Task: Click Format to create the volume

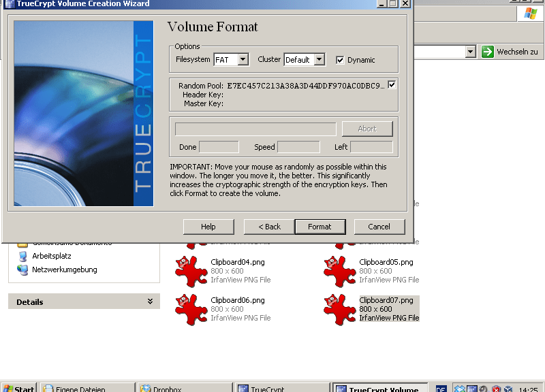Action: coord(320,227)
